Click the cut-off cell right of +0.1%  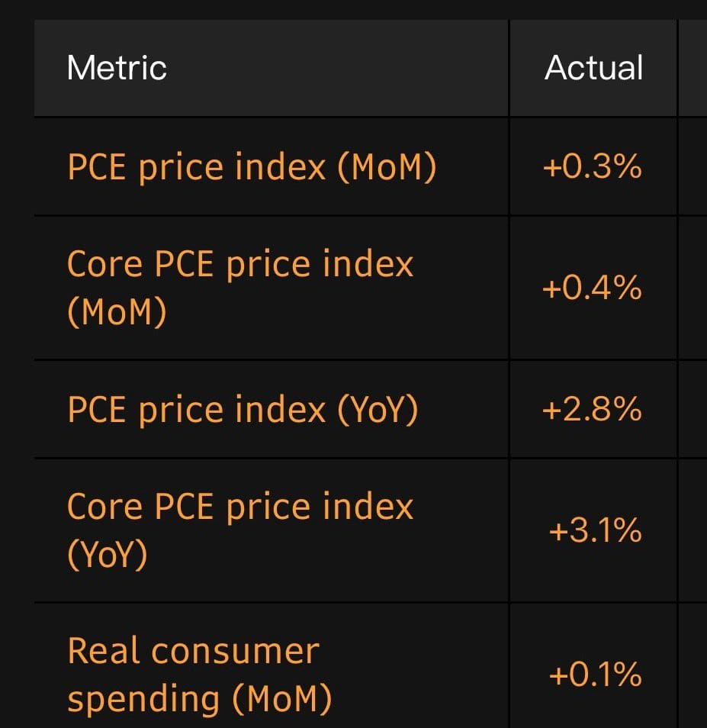click(x=693, y=675)
